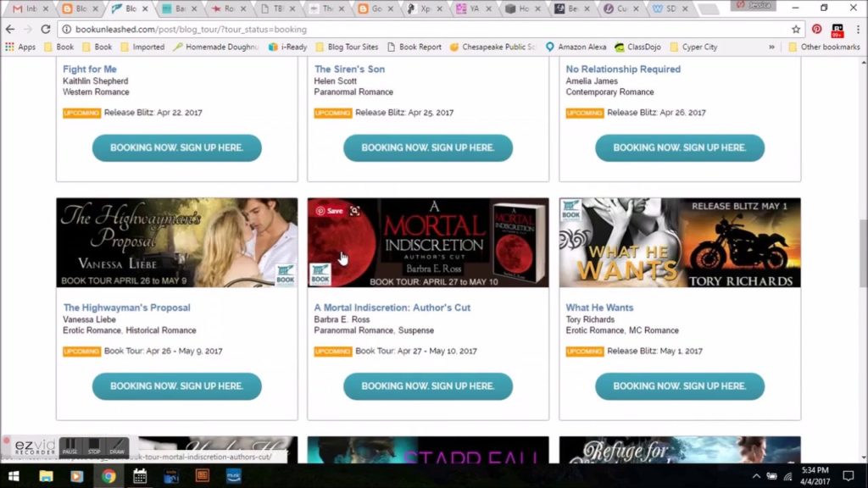Open the Action Center notifications icon

[848, 476]
